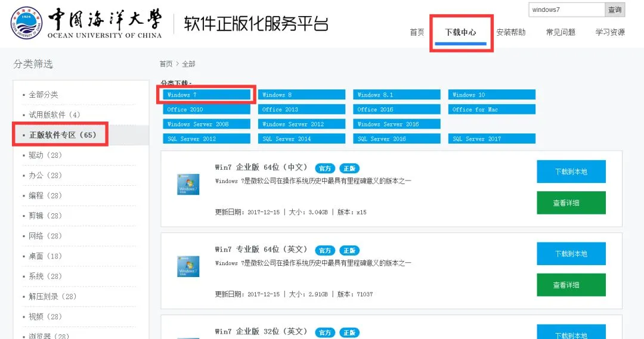644x339 pixels.
Task: Click 全部 breadcrumb link
Action: click(x=188, y=64)
